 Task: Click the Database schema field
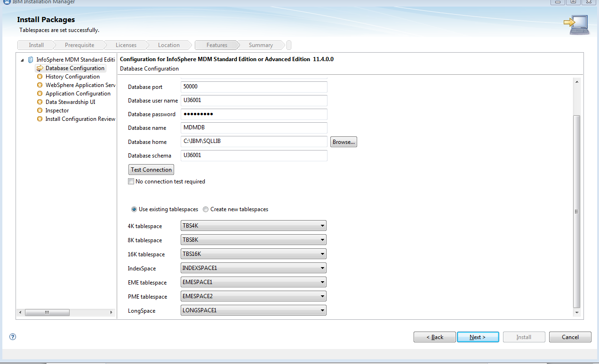pyautogui.click(x=254, y=156)
